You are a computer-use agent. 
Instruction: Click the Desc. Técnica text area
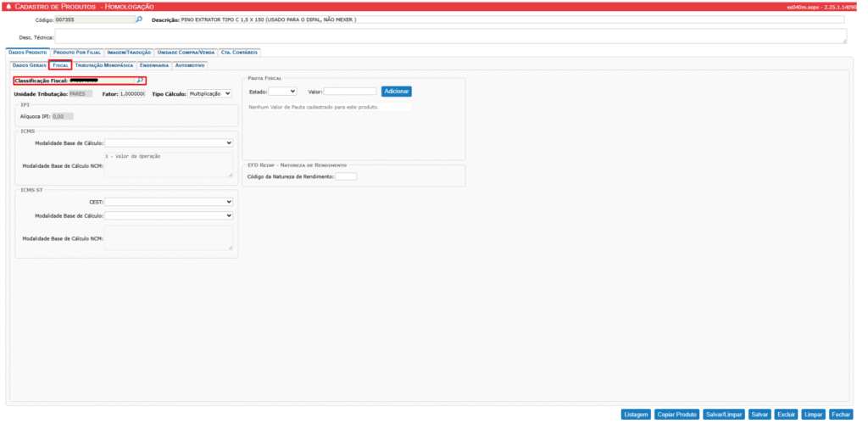pos(449,36)
